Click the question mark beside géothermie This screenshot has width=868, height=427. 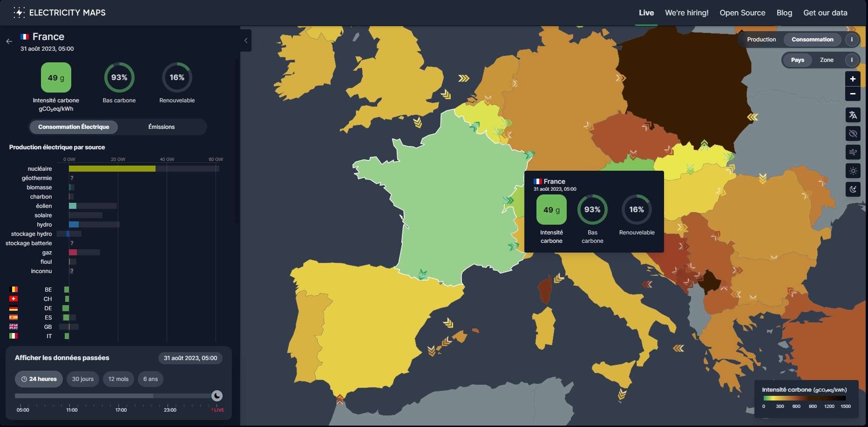coord(72,178)
